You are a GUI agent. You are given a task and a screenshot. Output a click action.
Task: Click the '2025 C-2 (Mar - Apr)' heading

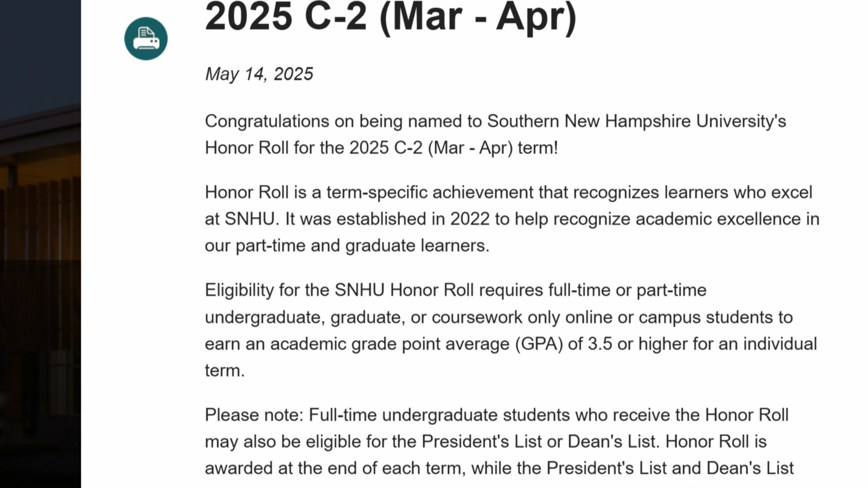[x=391, y=17]
